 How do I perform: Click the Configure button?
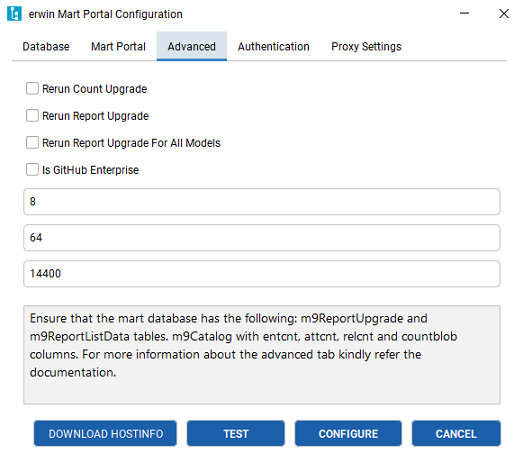pos(348,433)
